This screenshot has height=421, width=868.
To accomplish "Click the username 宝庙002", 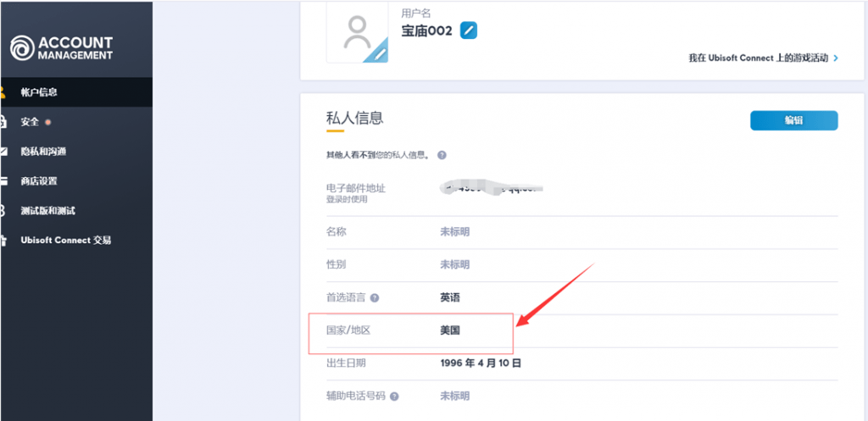I will point(427,31).
